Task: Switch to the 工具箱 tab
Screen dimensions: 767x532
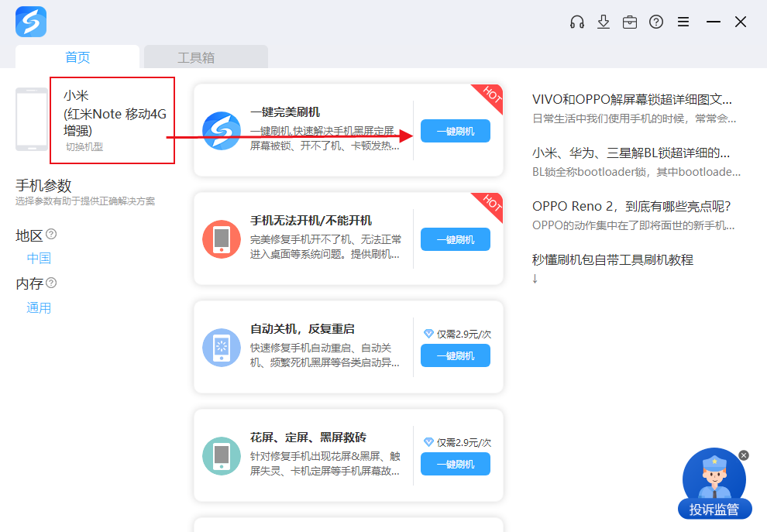Action: (x=206, y=57)
